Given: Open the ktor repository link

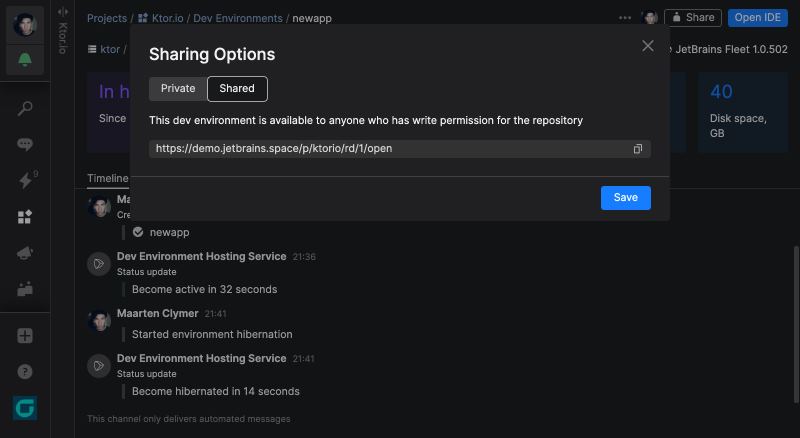Looking at the screenshot, I should click(x=110, y=50).
